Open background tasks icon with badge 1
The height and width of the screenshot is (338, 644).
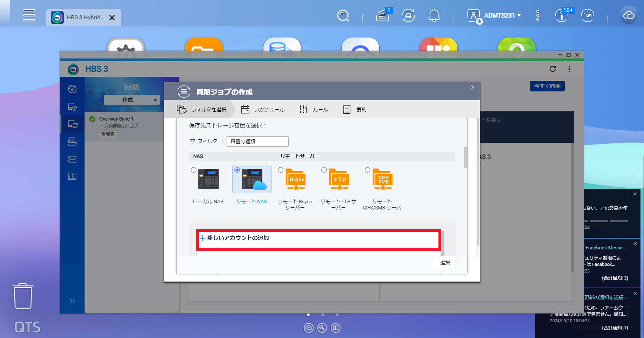point(383,15)
